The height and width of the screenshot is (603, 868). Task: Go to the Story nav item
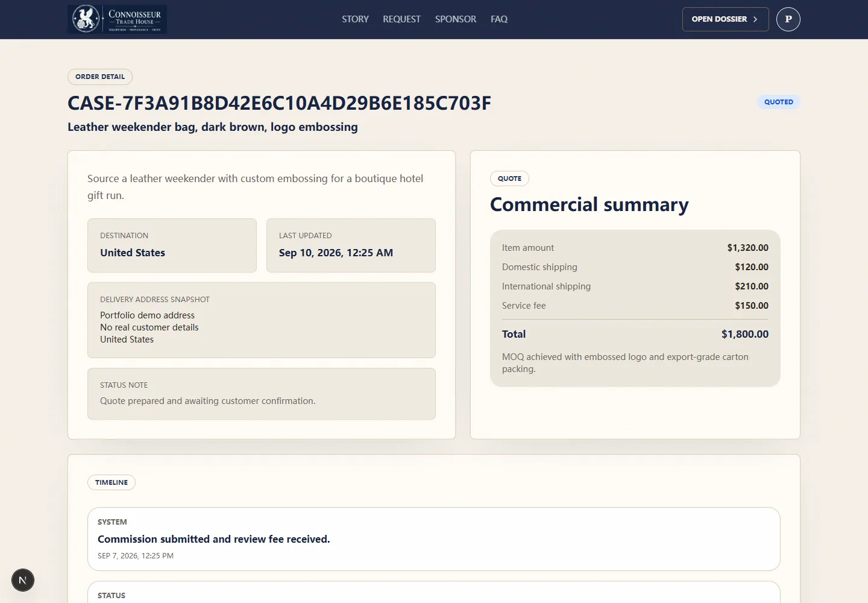click(355, 19)
